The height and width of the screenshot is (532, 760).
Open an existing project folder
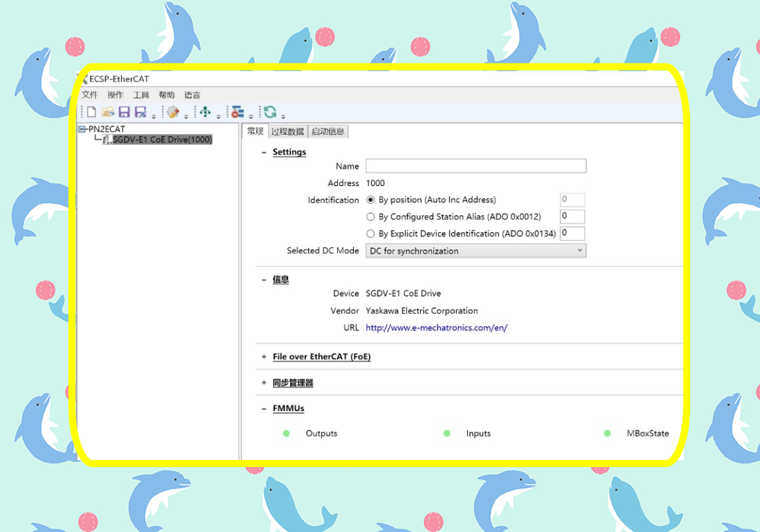pos(108,112)
